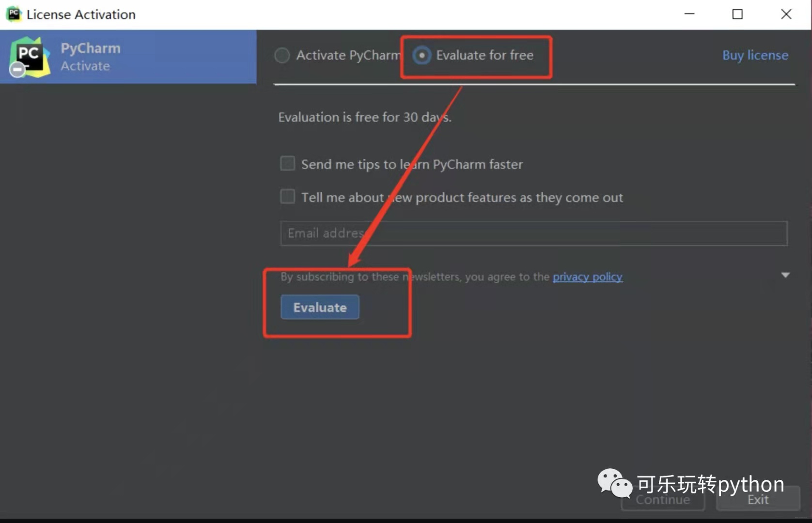
Task: Maximize the License Activation window
Action: point(737,14)
